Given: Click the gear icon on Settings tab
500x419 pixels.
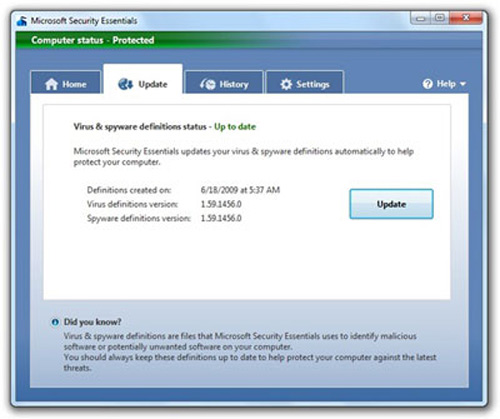Looking at the screenshot, I should coord(286,84).
